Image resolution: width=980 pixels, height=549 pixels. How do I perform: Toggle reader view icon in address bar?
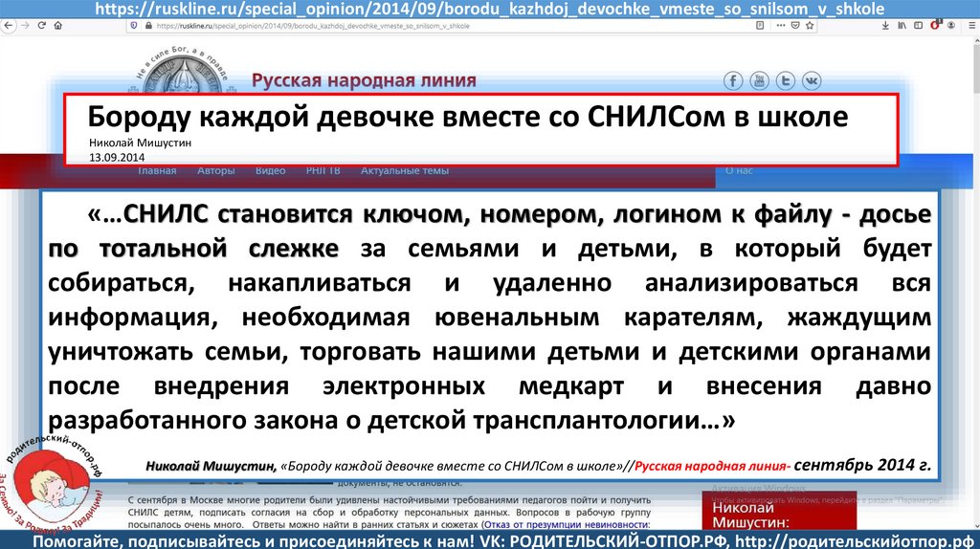click(760, 26)
